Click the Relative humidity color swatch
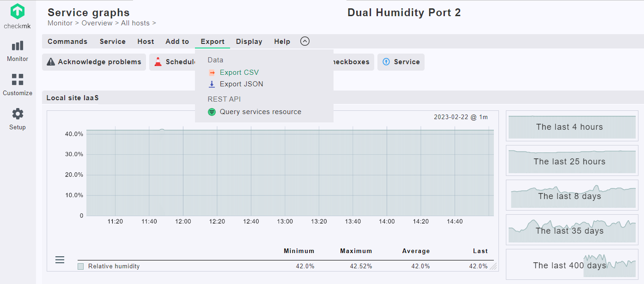 click(x=81, y=266)
